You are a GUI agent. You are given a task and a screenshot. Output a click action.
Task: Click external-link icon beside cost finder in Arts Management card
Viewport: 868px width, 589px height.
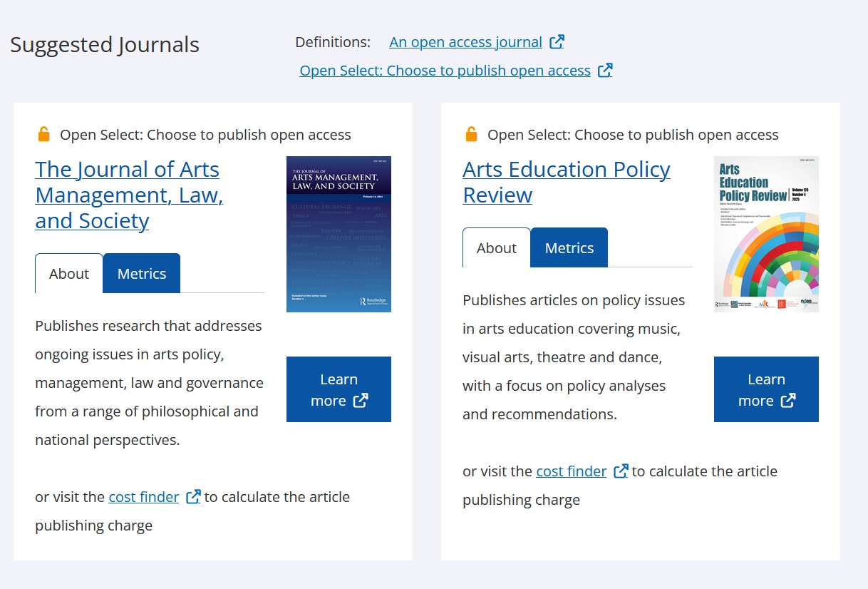[x=193, y=497]
